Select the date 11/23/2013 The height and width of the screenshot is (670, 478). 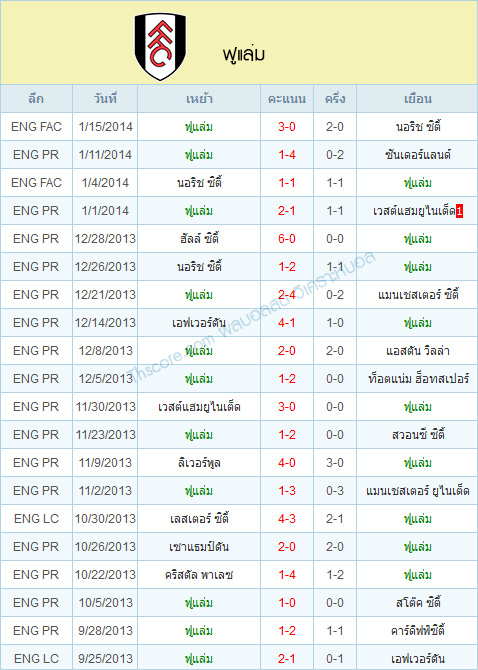coord(105,435)
